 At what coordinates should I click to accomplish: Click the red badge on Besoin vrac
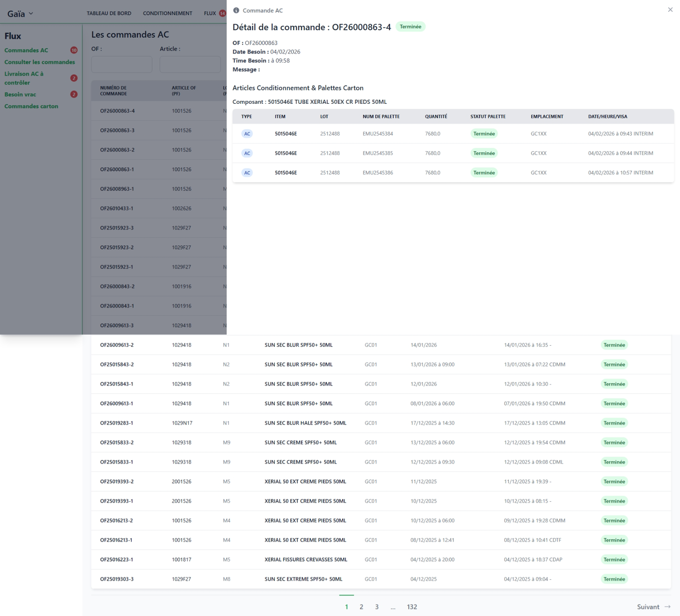click(x=74, y=94)
